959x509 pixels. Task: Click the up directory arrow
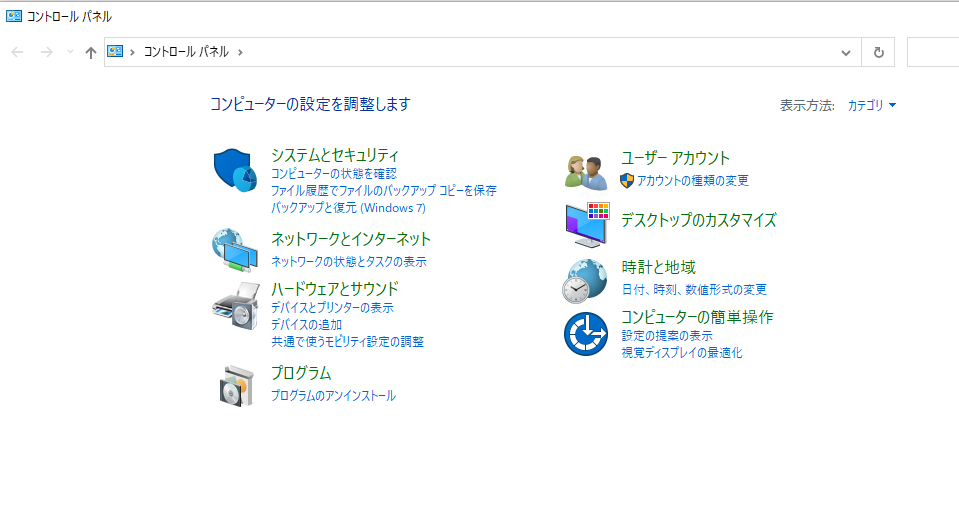pos(91,53)
